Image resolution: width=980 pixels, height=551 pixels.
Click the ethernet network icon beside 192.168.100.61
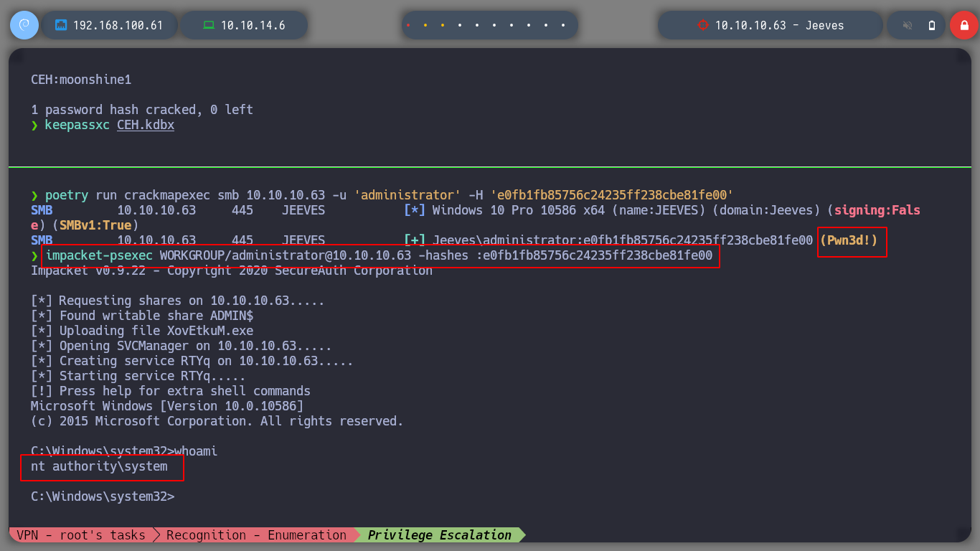(61, 25)
